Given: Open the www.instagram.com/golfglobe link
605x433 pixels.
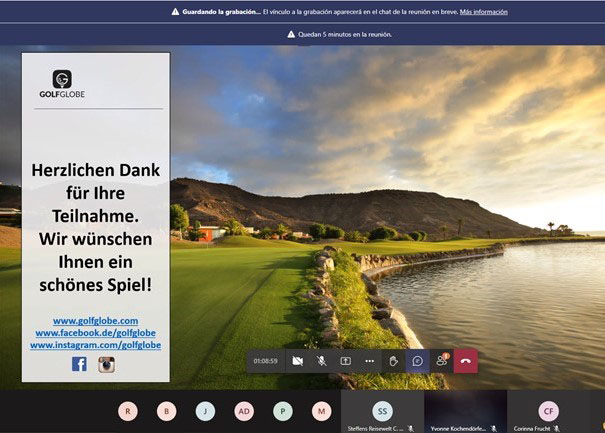Looking at the screenshot, I should pos(95,345).
